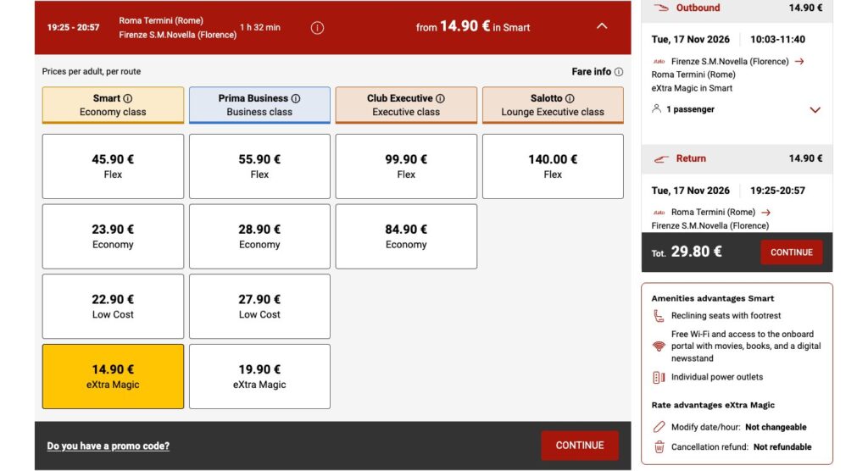Click 'from 14.90 € in Smart' header price
868x471 pixels.
click(x=473, y=26)
